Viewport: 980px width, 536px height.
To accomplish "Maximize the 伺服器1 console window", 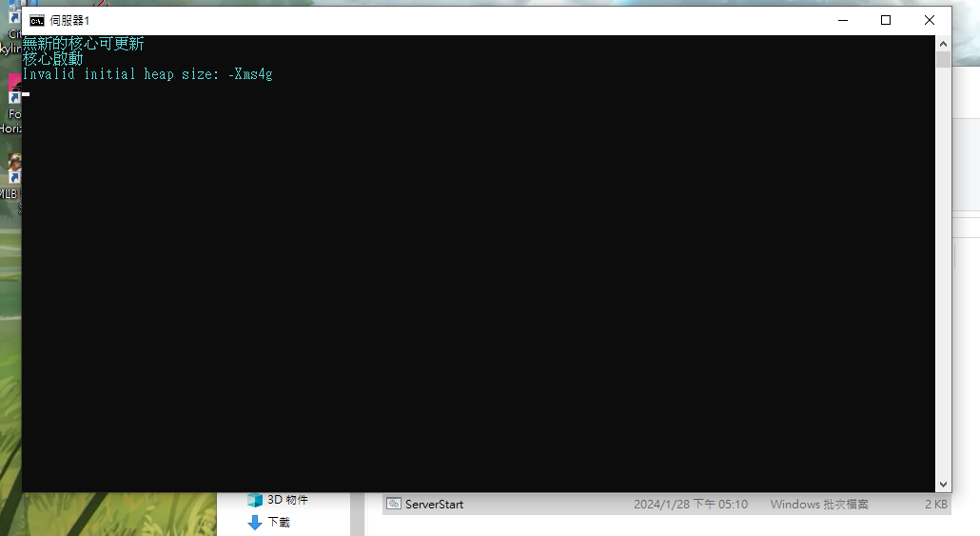I will (x=886, y=21).
